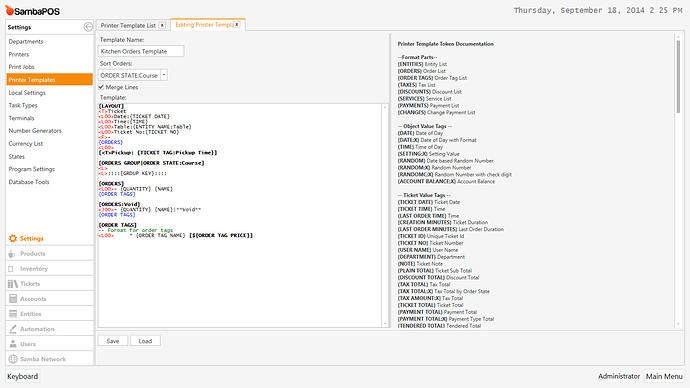
Task: Click the Samba Network globe icon
Action: point(13,359)
